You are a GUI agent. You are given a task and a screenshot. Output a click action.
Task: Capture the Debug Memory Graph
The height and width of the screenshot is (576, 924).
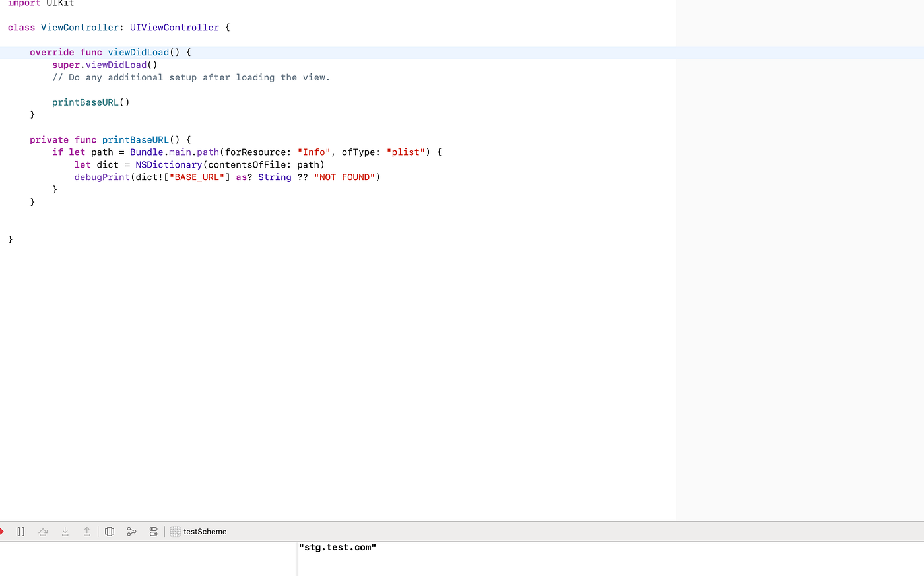131,531
